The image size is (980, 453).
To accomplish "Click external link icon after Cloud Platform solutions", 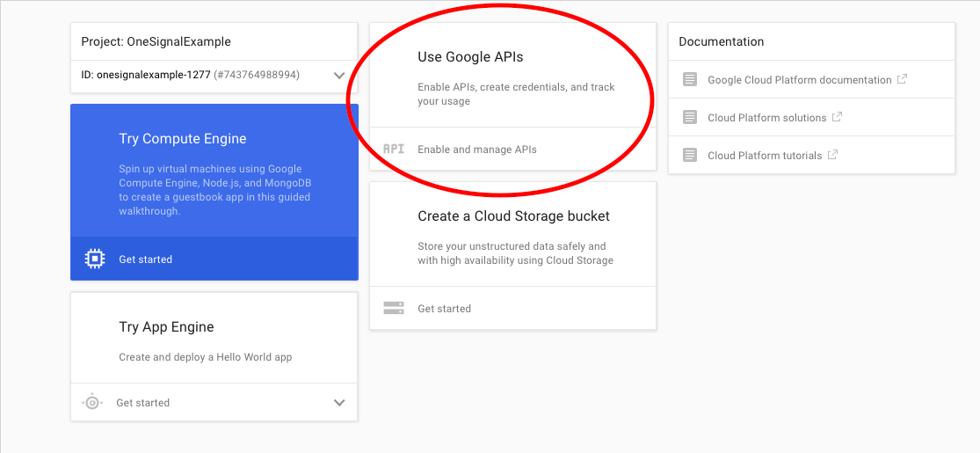I will (837, 116).
